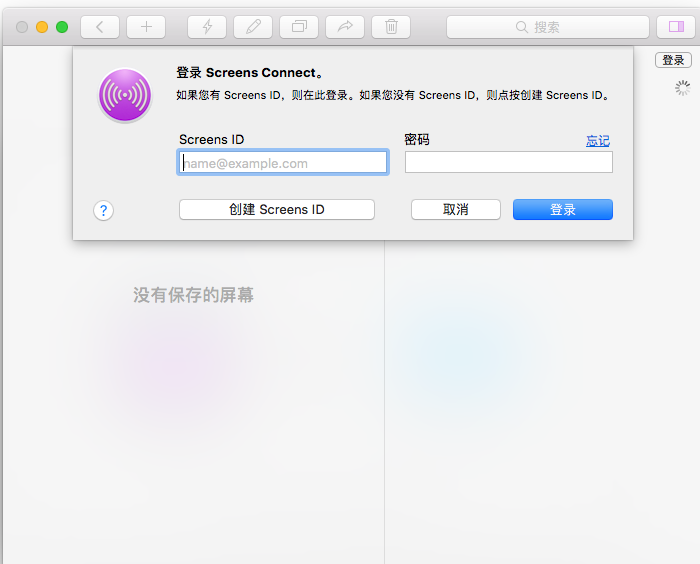The width and height of the screenshot is (700, 564).
Task: Click the back arrow toolbar button
Action: click(100, 27)
